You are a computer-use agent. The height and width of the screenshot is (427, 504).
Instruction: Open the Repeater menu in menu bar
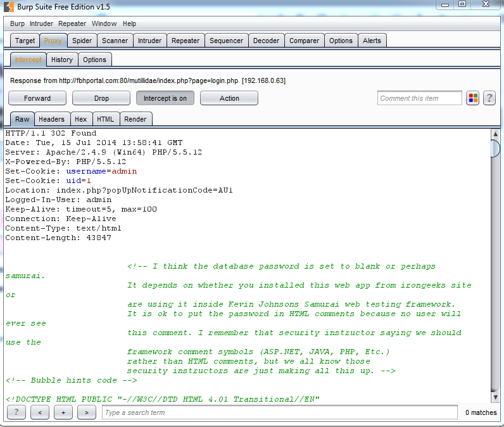point(72,23)
